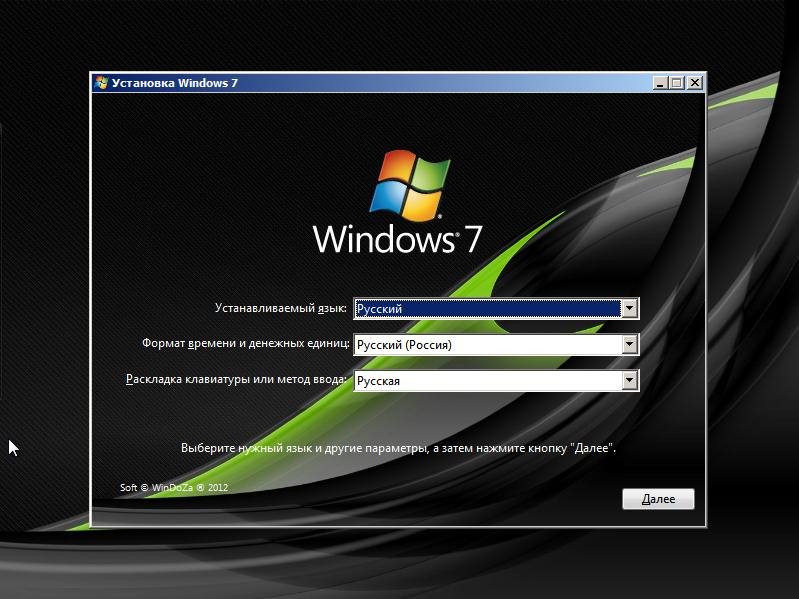Click the Раскладка клавиатуры или метод ввода label
This screenshot has width=799, height=599.
click(x=236, y=381)
